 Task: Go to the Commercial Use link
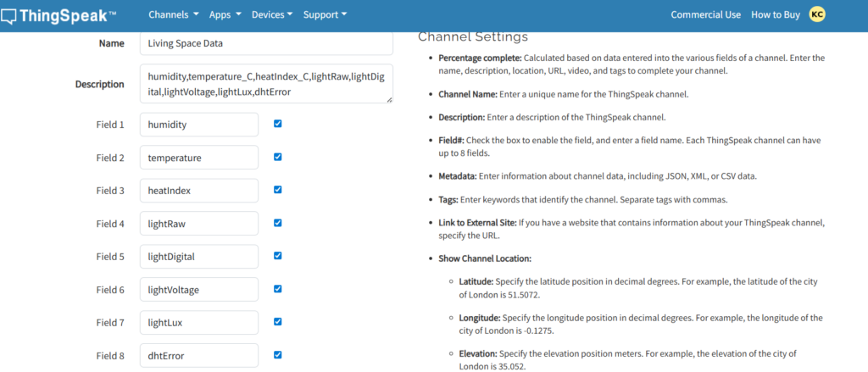pyautogui.click(x=705, y=14)
